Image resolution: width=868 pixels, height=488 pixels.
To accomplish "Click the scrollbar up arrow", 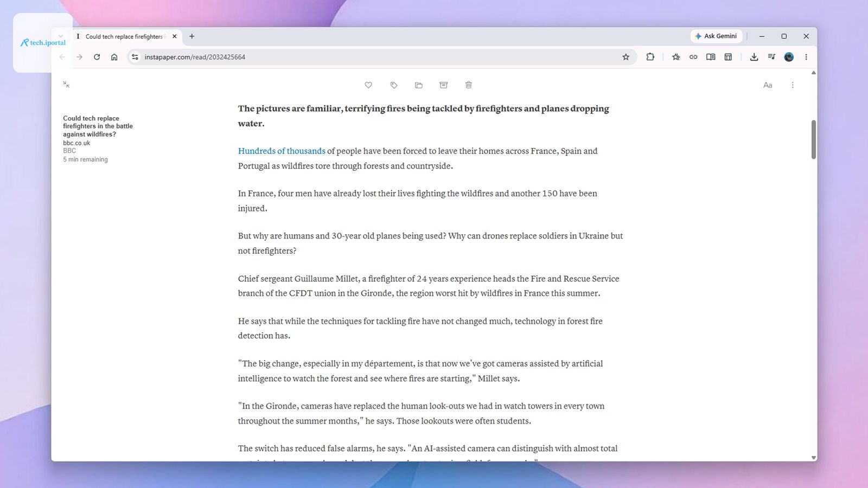I will point(813,73).
